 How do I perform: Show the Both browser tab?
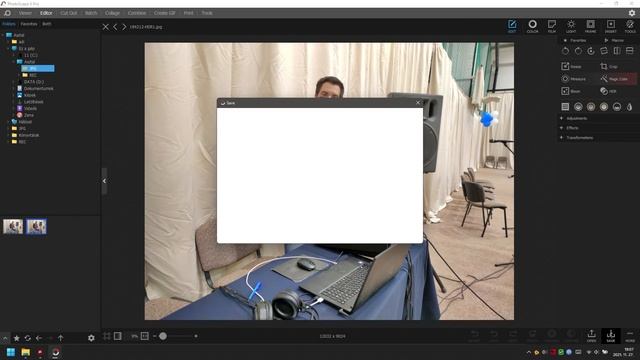(47, 24)
